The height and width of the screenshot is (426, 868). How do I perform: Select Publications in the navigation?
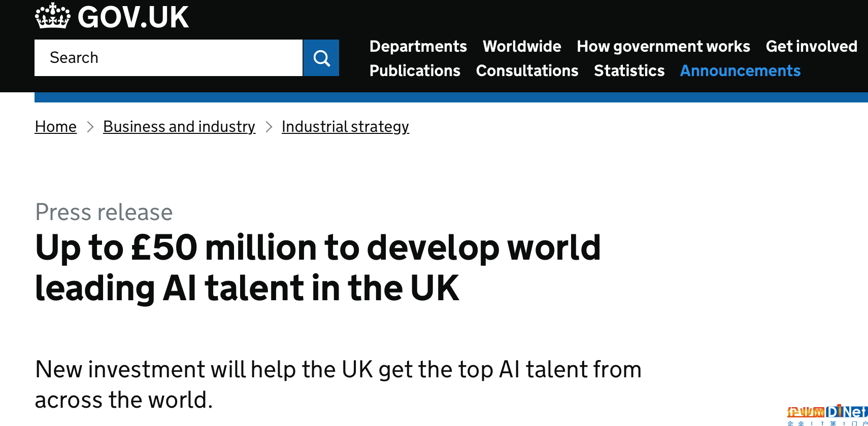click(x=415, y=70)
